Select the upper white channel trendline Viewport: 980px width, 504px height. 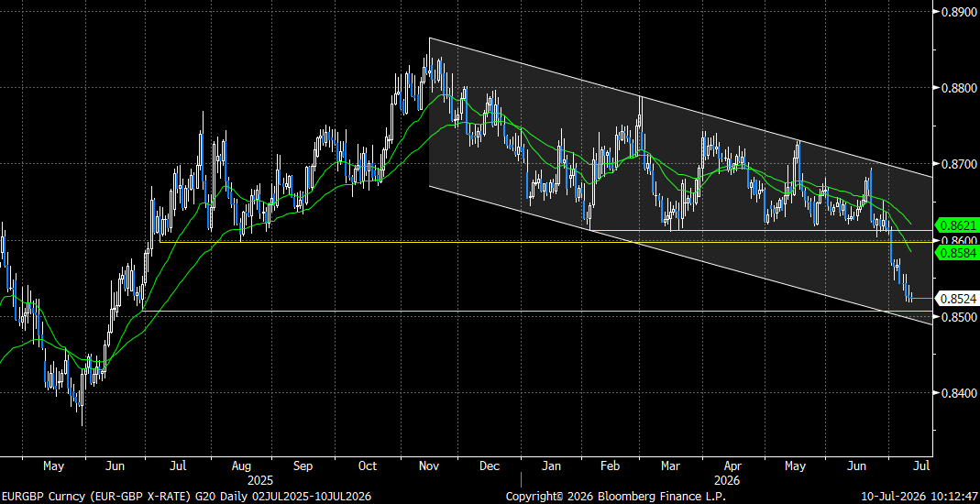tap(680, 107)
